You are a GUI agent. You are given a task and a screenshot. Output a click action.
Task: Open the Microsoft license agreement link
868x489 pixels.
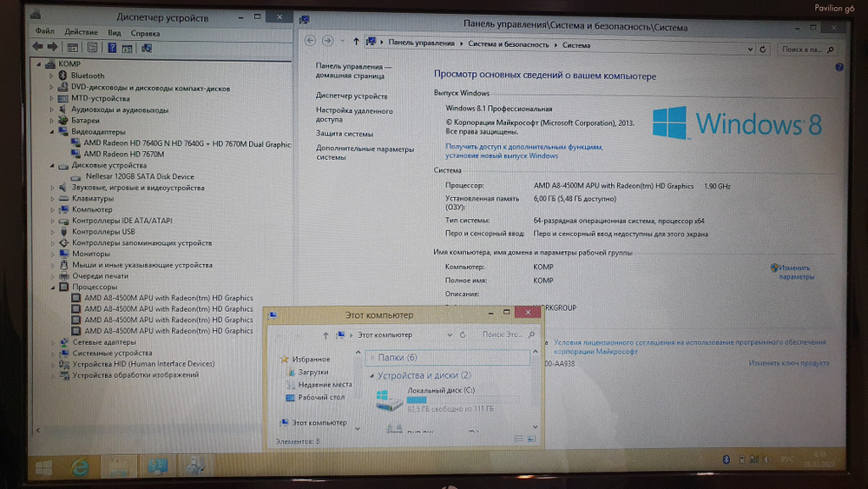coord(690,347)
